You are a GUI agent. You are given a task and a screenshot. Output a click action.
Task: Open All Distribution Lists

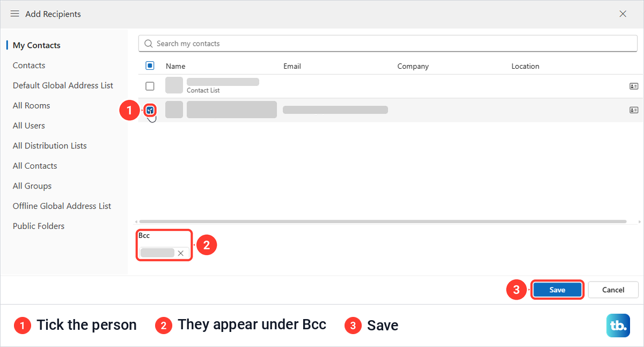pyautogui.click(x=49, y=146)
